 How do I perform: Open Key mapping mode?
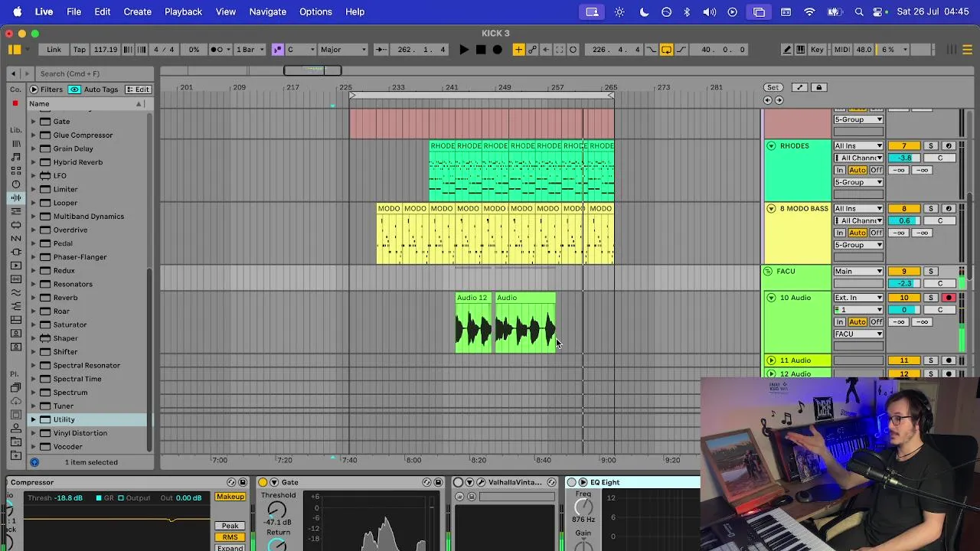pos(818,50)
